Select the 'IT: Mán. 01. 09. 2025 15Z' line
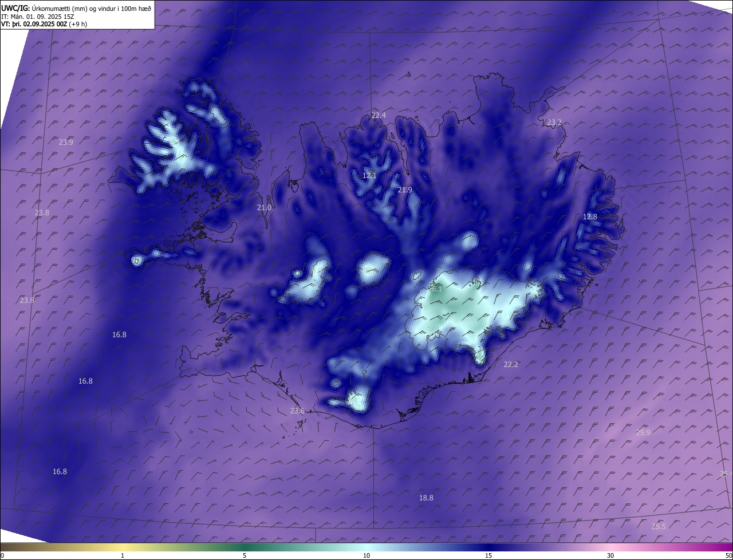The height and width of the screenshot is (560, 733). tap(38, 17)
